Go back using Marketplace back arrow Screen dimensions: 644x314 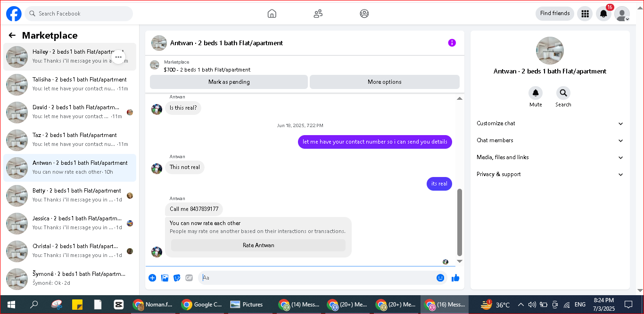[12, 35]
